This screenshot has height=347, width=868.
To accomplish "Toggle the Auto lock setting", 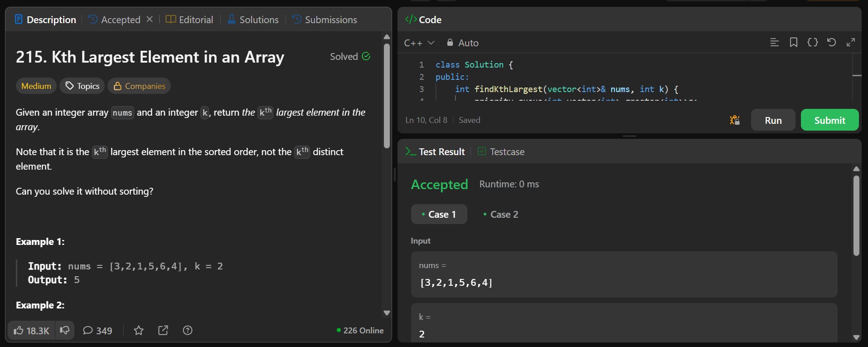I will click(x=463, y=43).
